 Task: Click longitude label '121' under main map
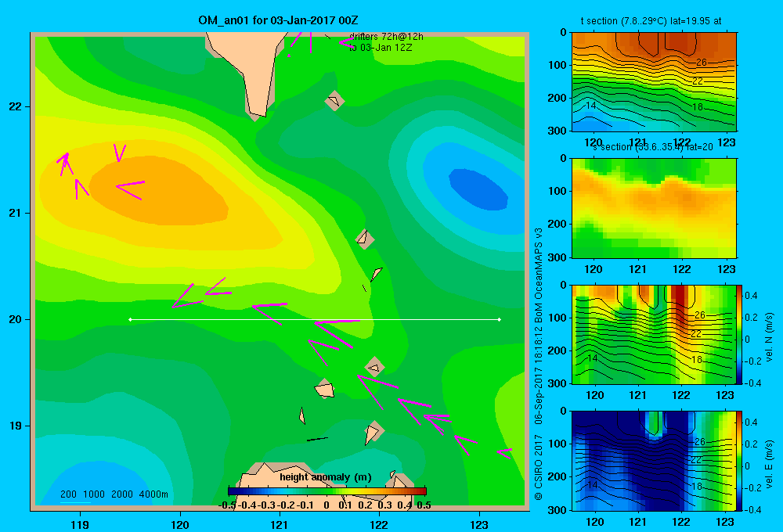280,524
